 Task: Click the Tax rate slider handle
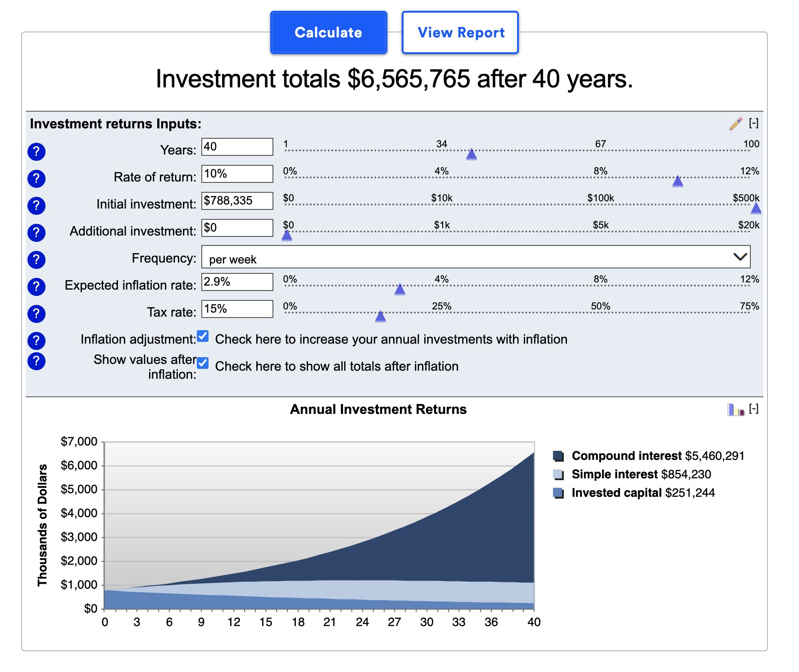pos(381,317)
